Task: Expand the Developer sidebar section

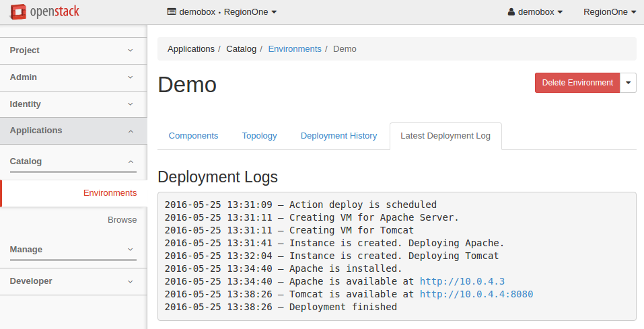Action: (73, 281)
